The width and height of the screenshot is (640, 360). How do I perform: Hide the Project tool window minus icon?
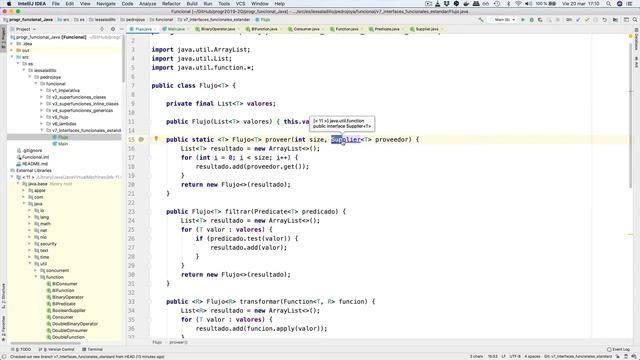click(121, 29)
